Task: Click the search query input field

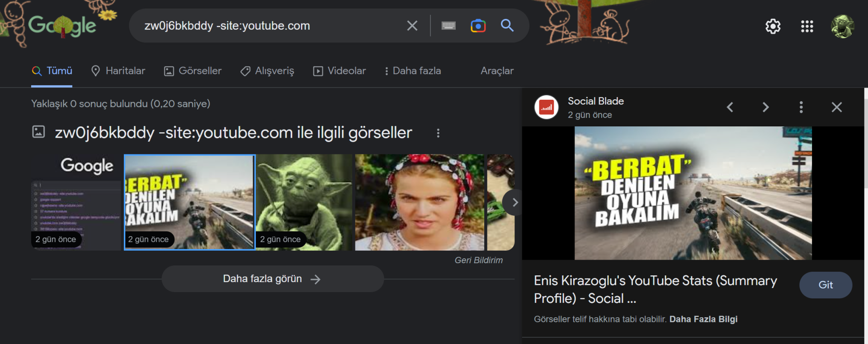Action: point(271,26)
